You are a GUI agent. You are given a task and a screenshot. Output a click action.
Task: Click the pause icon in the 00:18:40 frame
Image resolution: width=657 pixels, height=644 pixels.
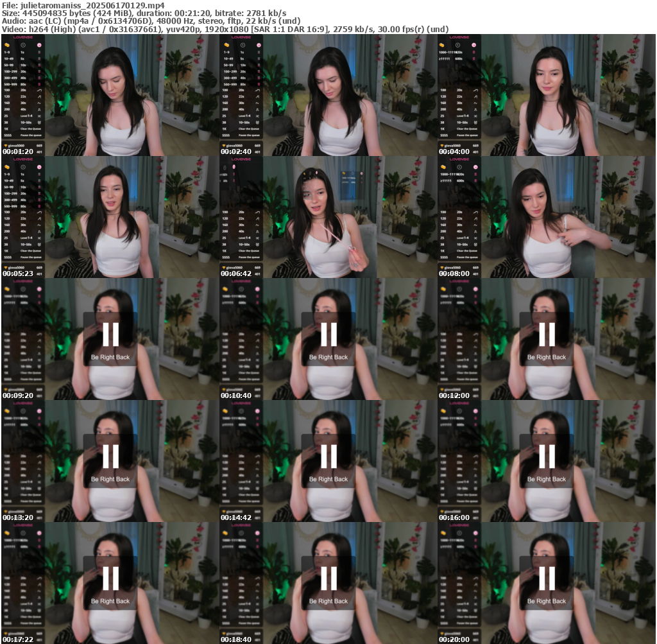click(328, 578)
